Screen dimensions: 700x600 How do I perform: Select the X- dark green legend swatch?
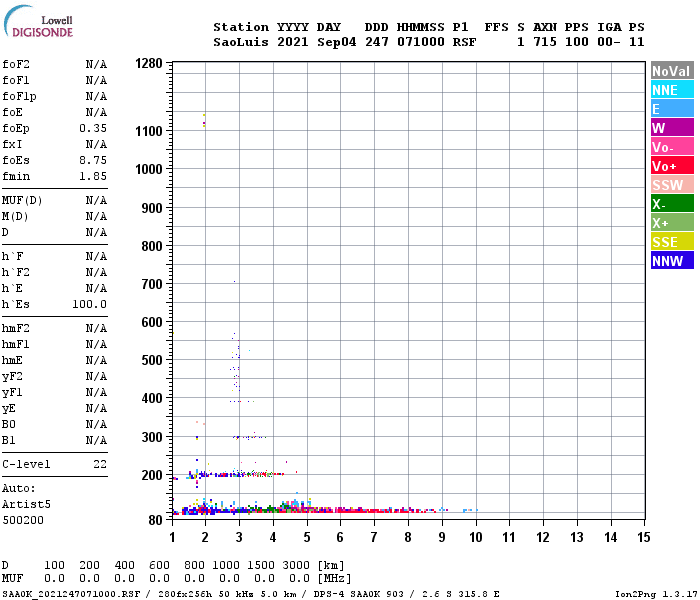(x=672, y=204)
